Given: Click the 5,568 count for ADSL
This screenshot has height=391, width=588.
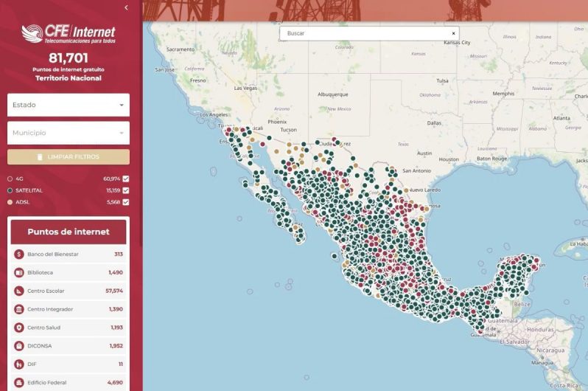Looking at the screenshot, I should (x=113, y=202).
